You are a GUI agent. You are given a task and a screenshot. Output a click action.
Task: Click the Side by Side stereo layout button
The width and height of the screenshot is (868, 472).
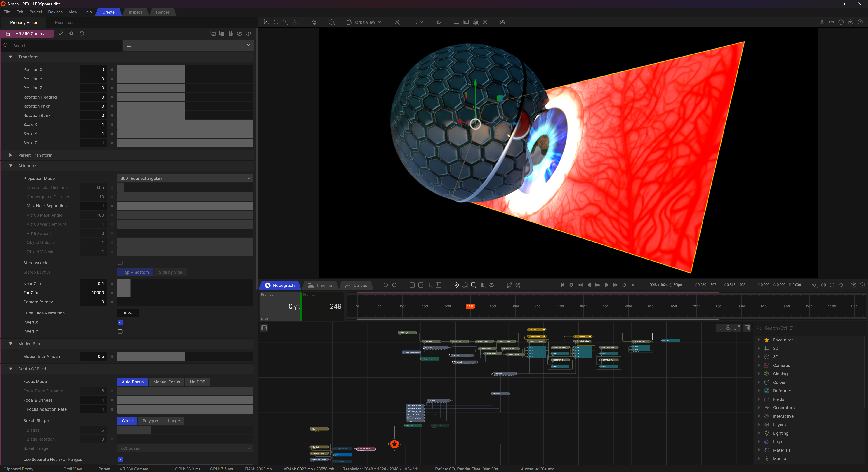pos(170,272)
